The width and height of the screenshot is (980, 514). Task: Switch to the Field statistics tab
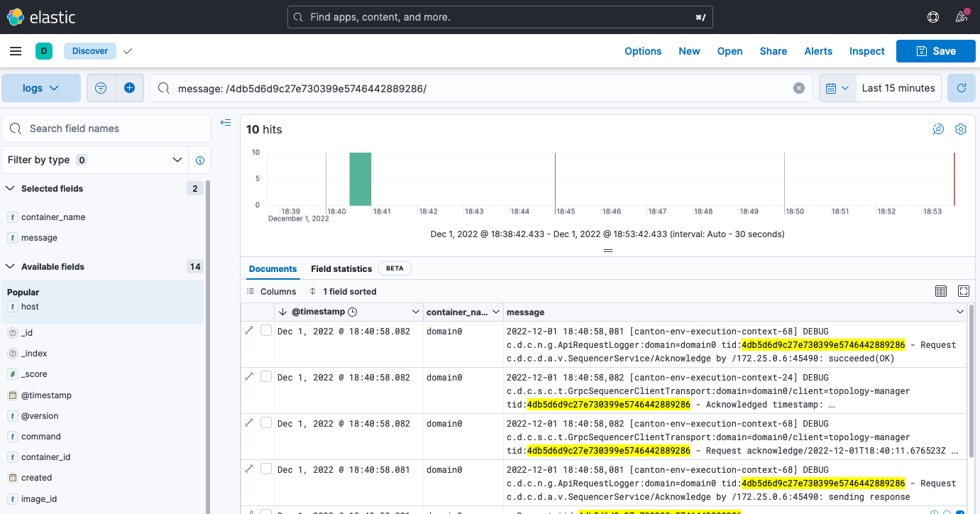coord(341,268)
